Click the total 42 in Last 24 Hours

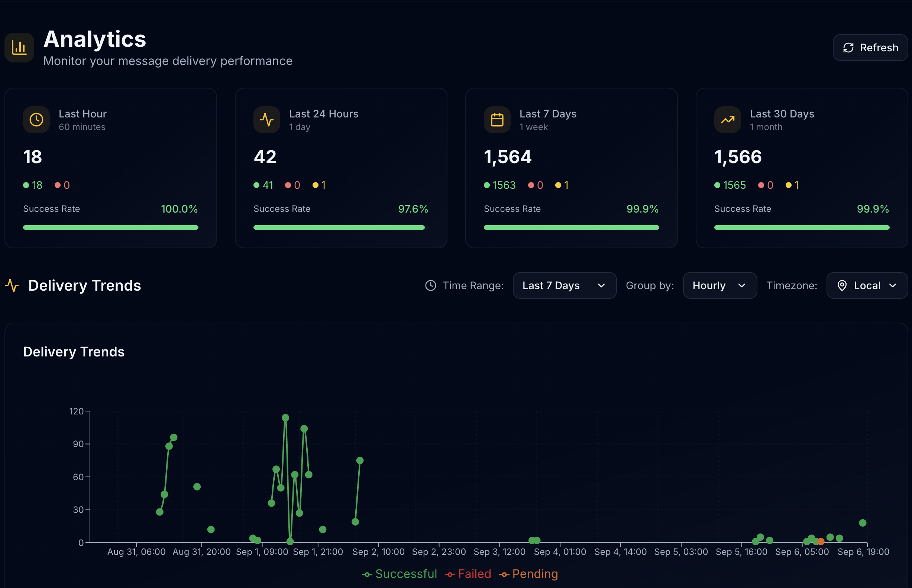point(265,157)
